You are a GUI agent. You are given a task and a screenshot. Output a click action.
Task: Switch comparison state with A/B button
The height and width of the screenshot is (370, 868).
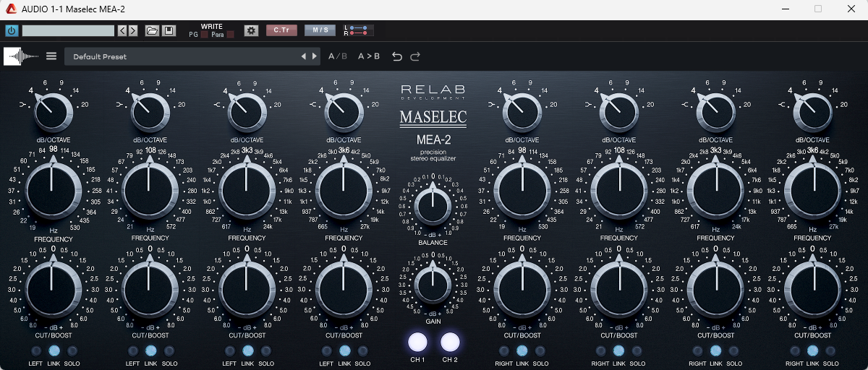(337, 56)
